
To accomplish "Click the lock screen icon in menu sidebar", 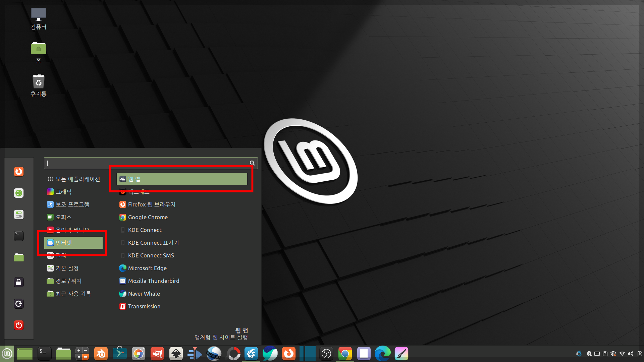I will pos(19,282).
